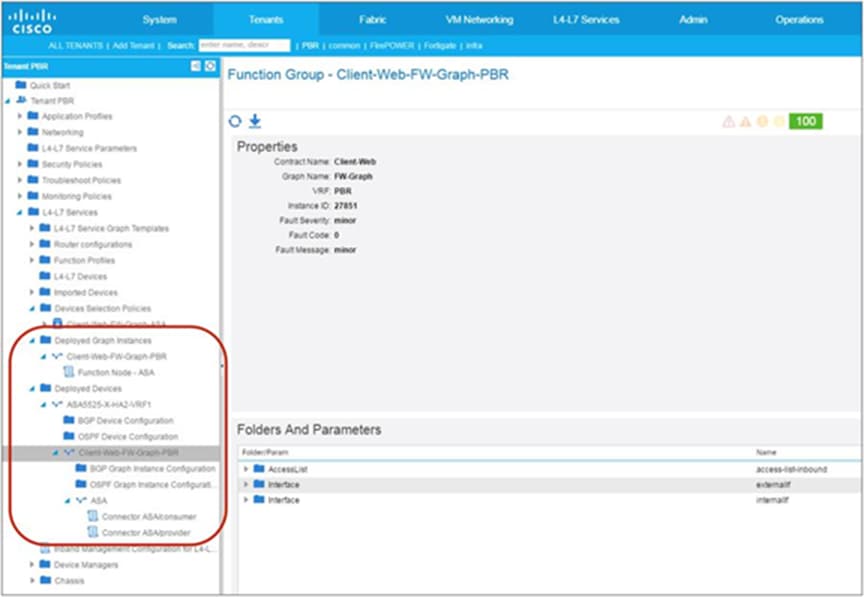Click the Connector ASA/consumer document icon
Viewport: 864px width, 597px height.
coord(93,516)
